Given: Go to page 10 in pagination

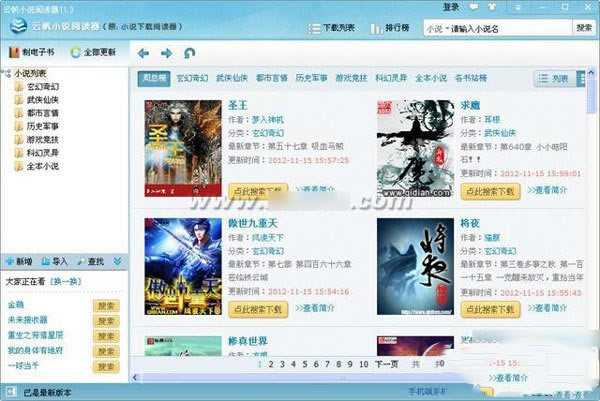Looking at the screenshot, I should click(363, 364).
